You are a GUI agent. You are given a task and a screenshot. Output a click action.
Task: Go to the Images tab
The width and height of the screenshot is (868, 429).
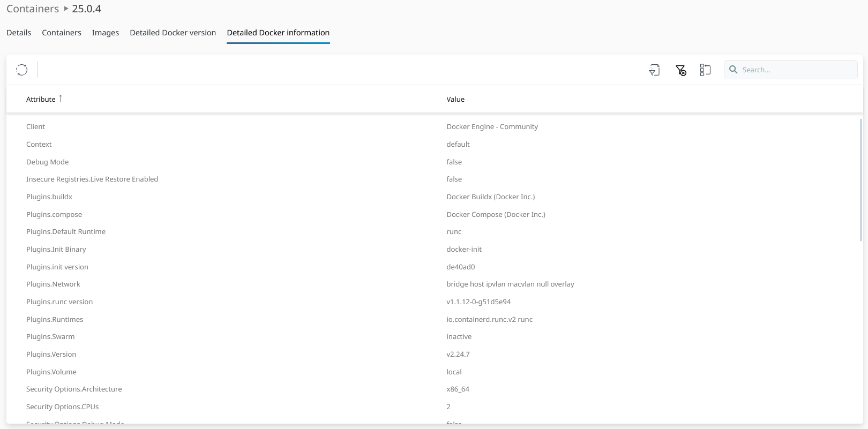(x=106, y=33)
